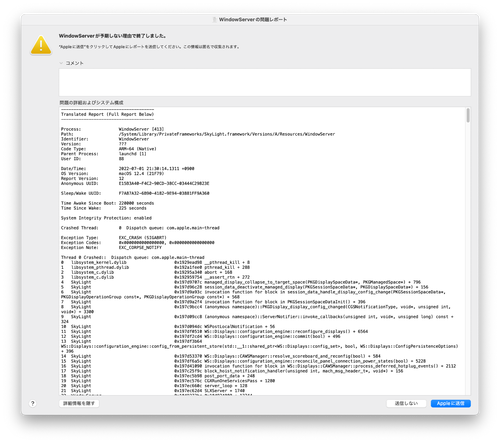Click the Translated Report (Full Report Below) line
This screenshot has height=443, width=500.
107,114
